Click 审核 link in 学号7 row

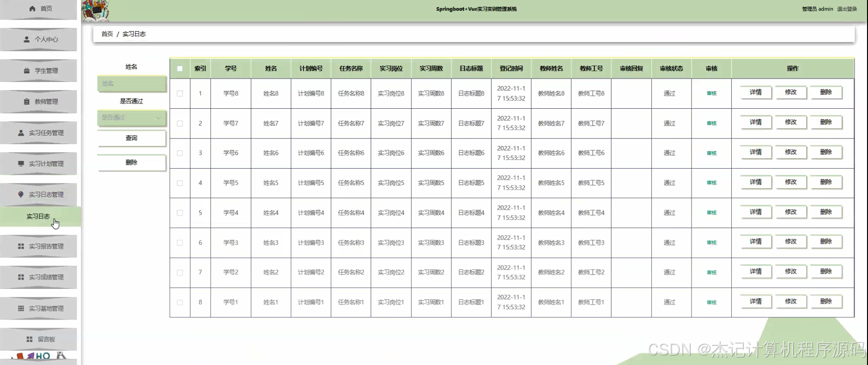tap(712, 123)
